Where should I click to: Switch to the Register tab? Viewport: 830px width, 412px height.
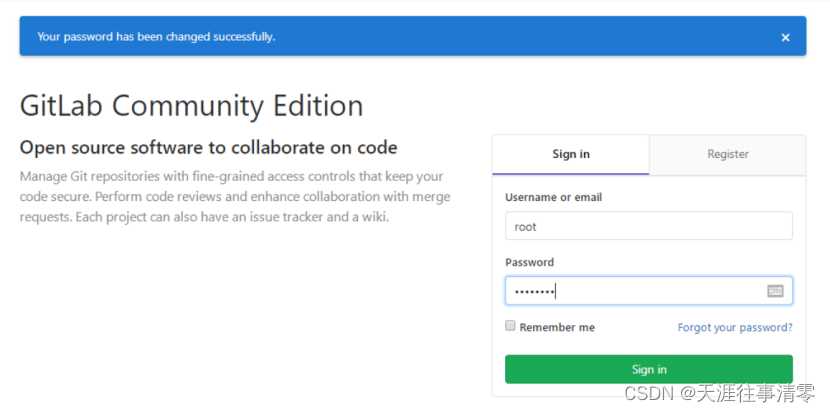coord(728,154)
